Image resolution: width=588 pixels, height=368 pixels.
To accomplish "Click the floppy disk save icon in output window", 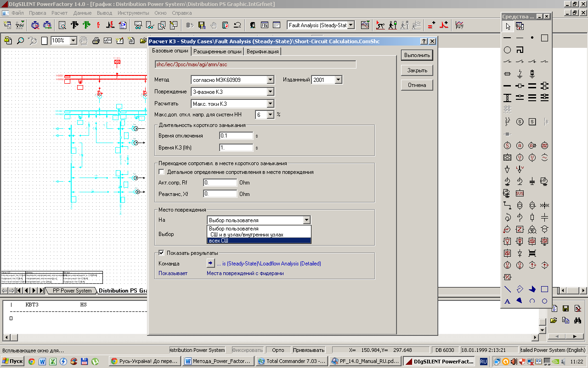I will pos(566,308).
